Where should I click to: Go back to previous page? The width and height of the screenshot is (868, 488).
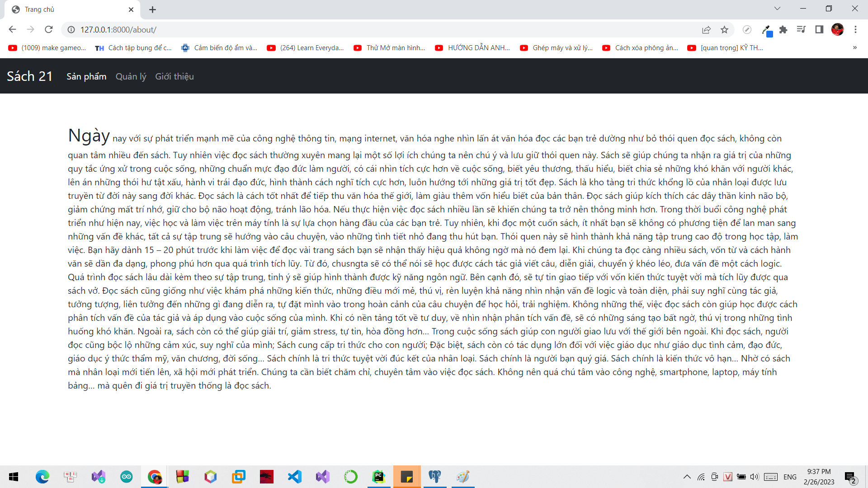[12, 29]
